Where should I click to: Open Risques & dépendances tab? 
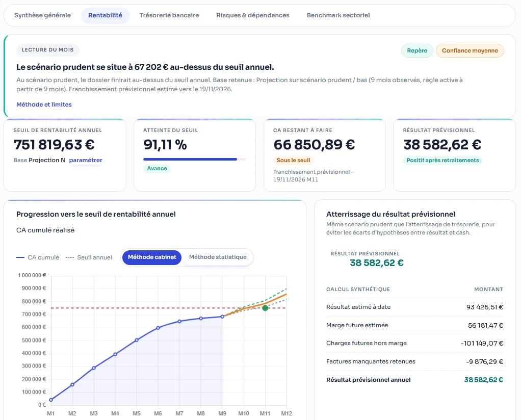point(252,15)
